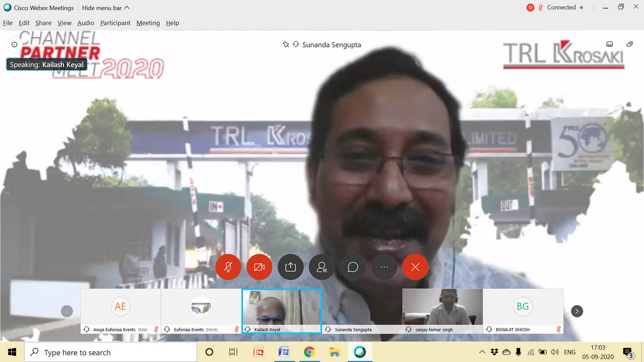The image size is (644, 362).
Task: Select the Euforiaa Events host thumbnail
Action: [201, 311]
